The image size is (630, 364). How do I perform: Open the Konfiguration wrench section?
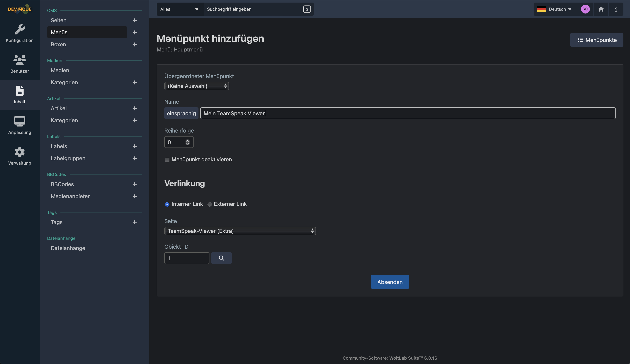[x=20, y=33]
